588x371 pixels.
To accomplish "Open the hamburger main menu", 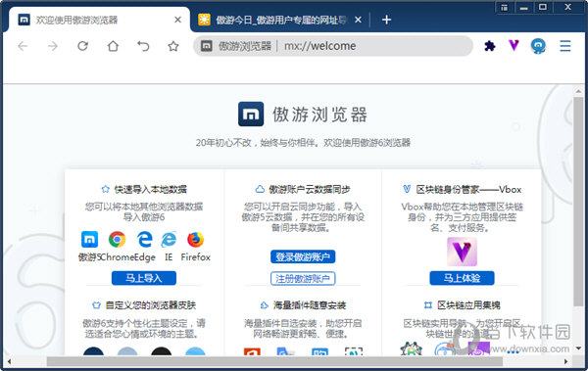I will coord(565,46).
